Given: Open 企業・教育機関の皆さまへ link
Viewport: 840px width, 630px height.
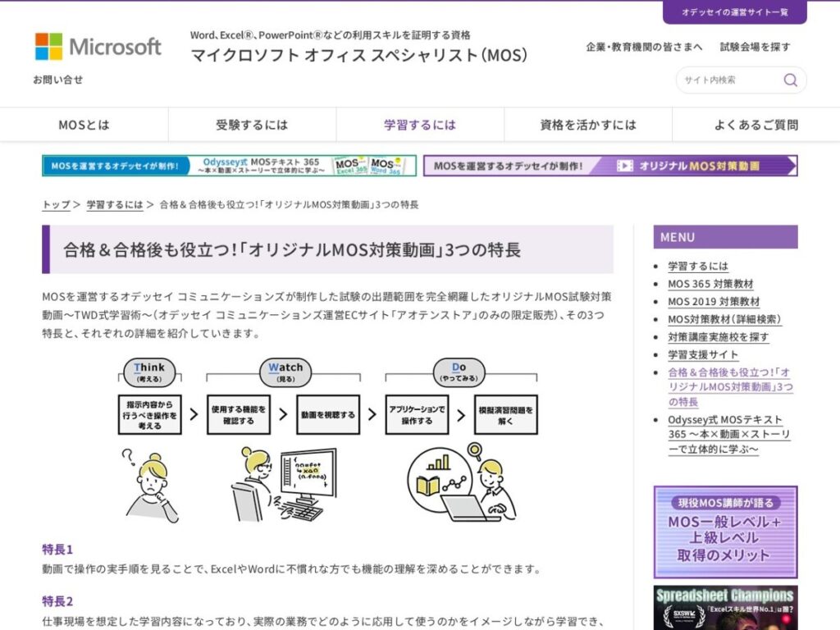Looking at the screenshot, I should (x=644, y=47).
